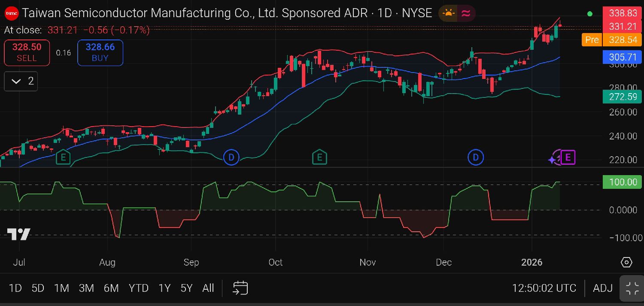Click the purple upcoming earnings E marker
The width and height of the screenshot is (644, 306).
pyautogui.click(x=568, y=158)
